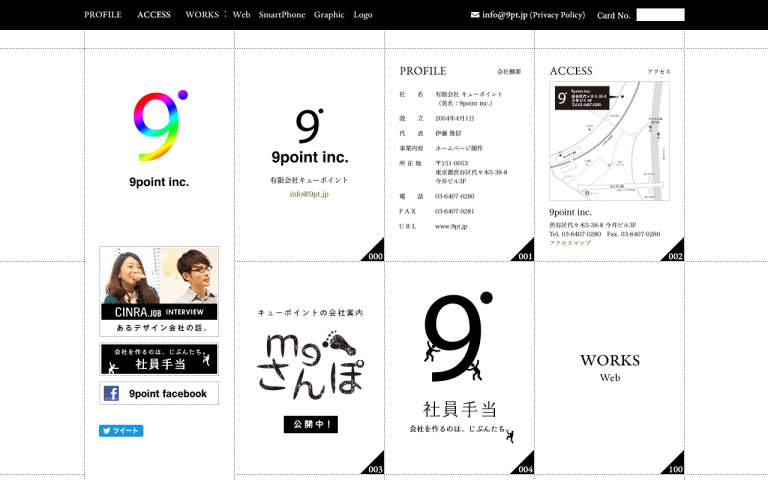
Task: Open card number 100 corner tag
Action: click(x=674, y=465)
